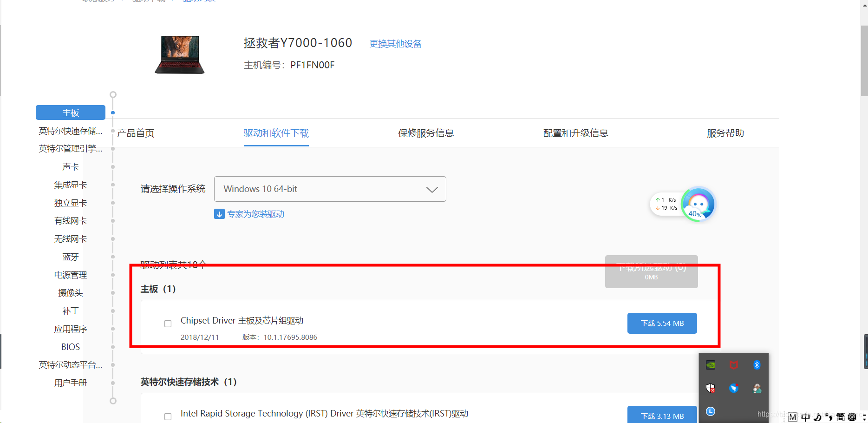Download Chipset Driver 5.54 MB button
This screenshot has width=868, height=423.
662,323
